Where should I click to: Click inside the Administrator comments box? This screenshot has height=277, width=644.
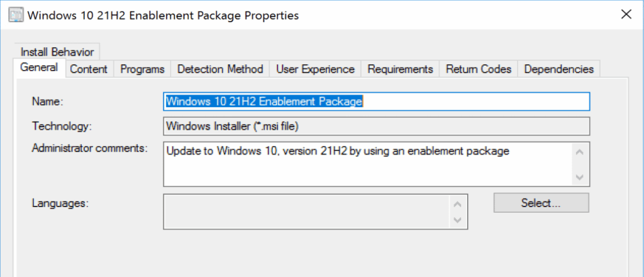click(368, 164)
